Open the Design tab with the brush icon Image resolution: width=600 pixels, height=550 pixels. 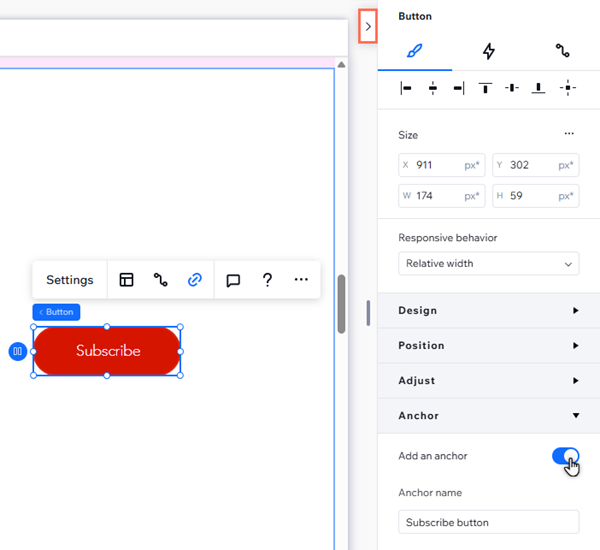414,51
